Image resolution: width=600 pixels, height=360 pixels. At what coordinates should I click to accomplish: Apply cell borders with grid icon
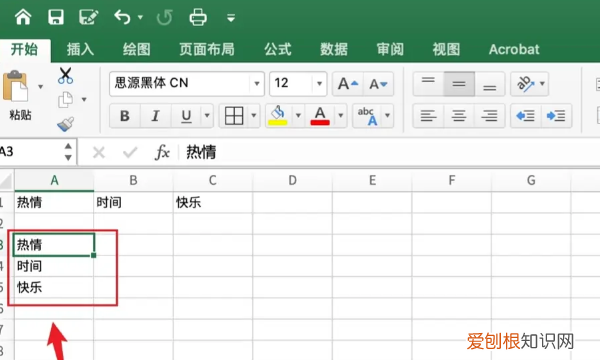coord(234,116)
